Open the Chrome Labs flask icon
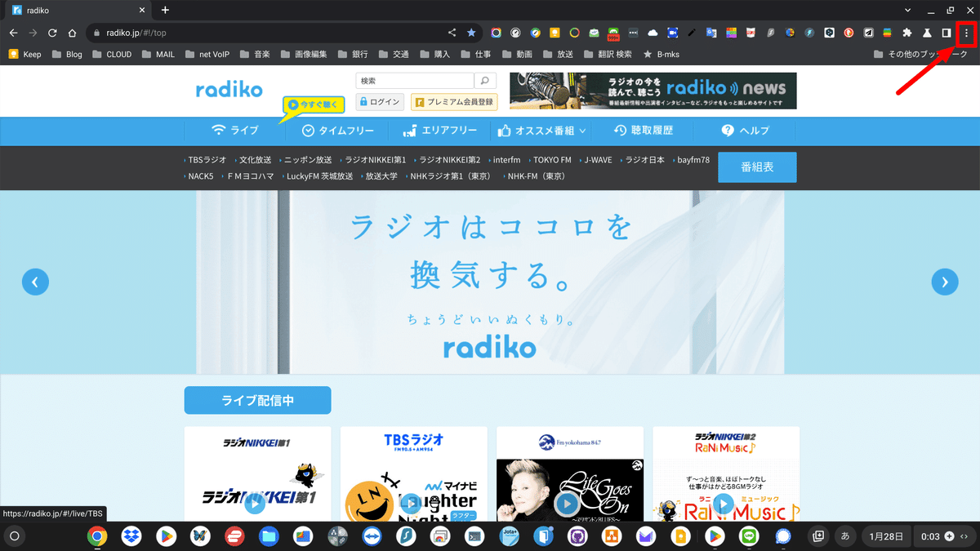The image size is (980, 551). coord(927,33)
